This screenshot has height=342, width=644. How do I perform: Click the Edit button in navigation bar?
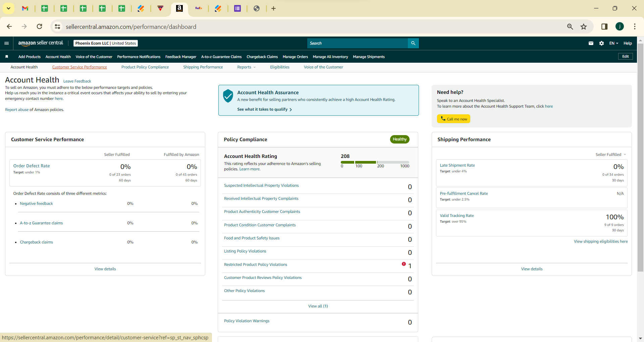[626, 56]
